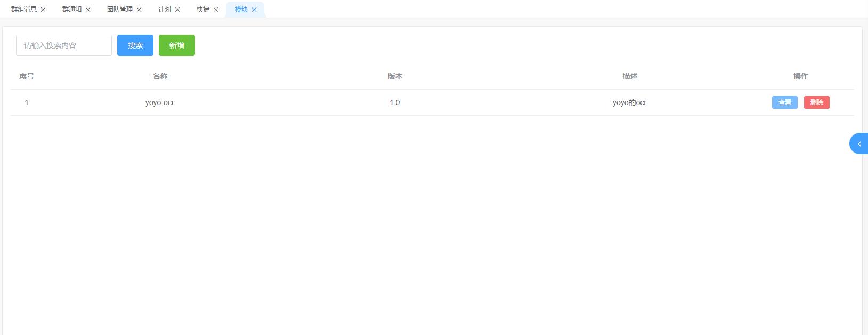Go to the 快捷 tab
This screenshot has height=335, width=868.
point(203,10)
